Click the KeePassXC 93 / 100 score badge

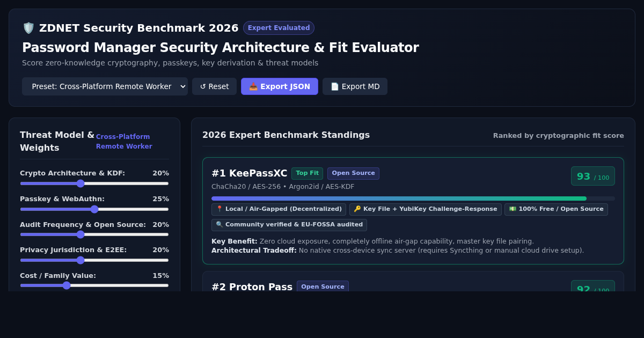[593, 176]
